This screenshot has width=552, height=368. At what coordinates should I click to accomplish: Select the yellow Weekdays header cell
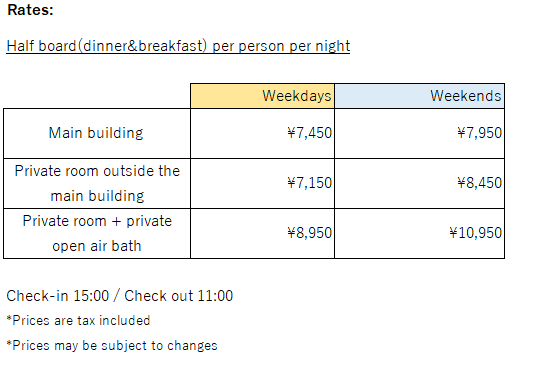pyautogui.click(x=262, y=96)
